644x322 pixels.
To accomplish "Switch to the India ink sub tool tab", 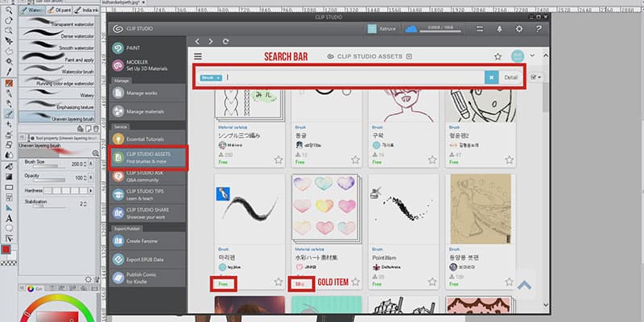I will tap(87, 10).
